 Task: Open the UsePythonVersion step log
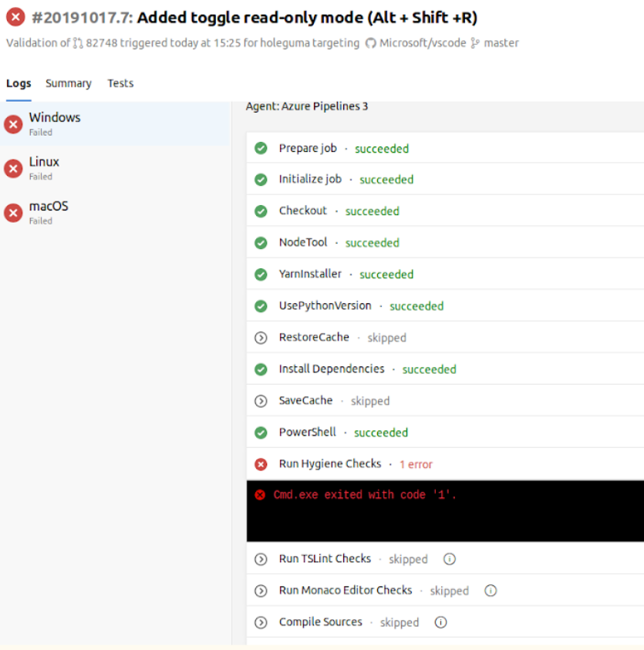coord(445,306)
